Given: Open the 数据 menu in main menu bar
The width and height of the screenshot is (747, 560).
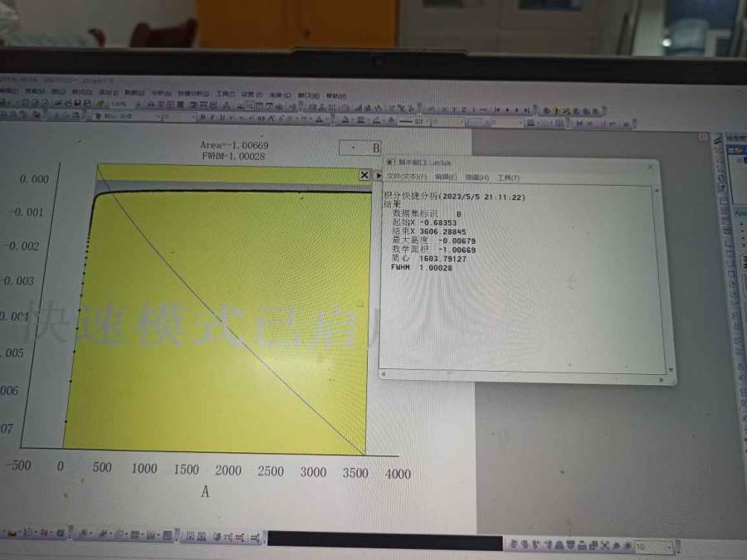Looking at the screenshot, I should 134,92.
